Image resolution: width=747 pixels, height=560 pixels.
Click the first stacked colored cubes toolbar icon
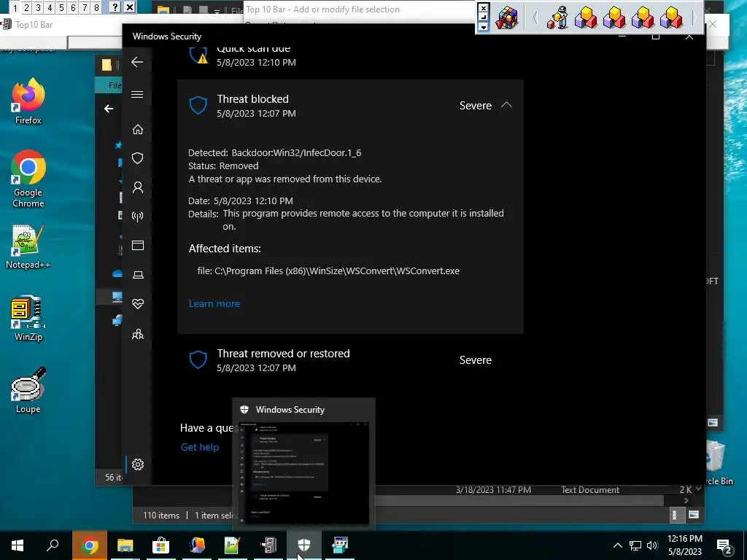tap(586, 18)
